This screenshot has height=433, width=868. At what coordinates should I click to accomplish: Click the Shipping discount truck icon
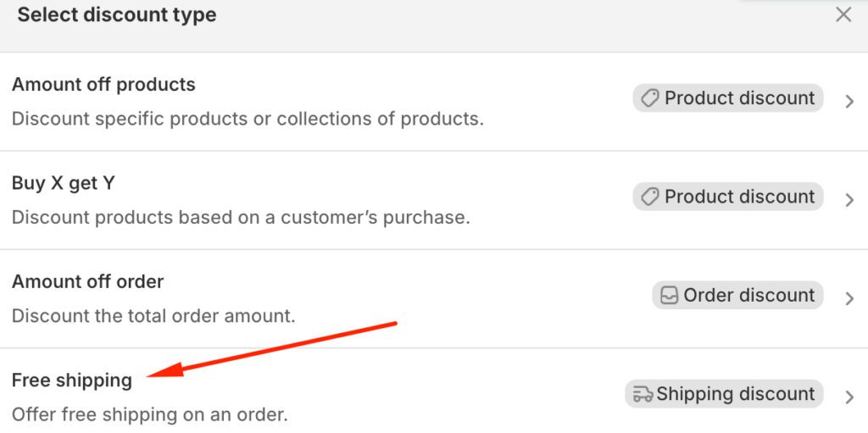pyautogui.click(x=643, y=394)
